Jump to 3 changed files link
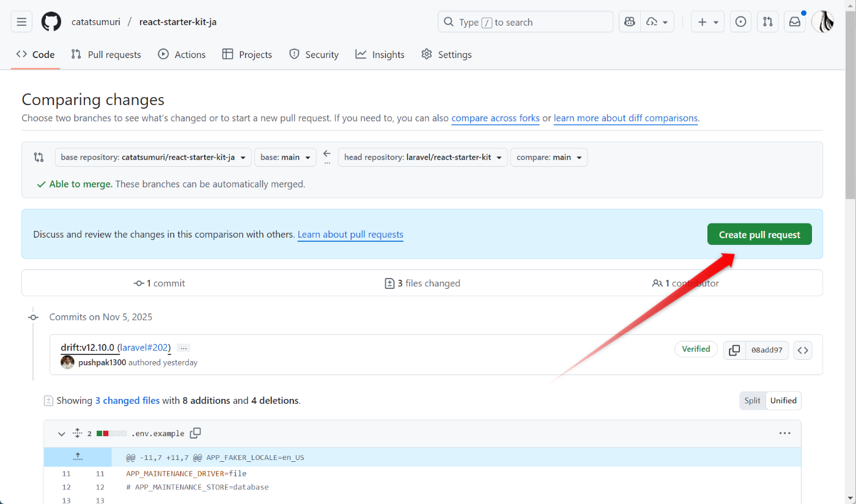This screenshot has height=504, width=856. 127,401
